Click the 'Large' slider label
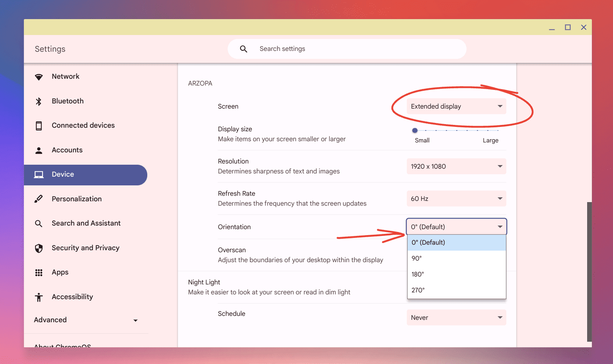Viewport: 613px width, 364px height. 490,140
